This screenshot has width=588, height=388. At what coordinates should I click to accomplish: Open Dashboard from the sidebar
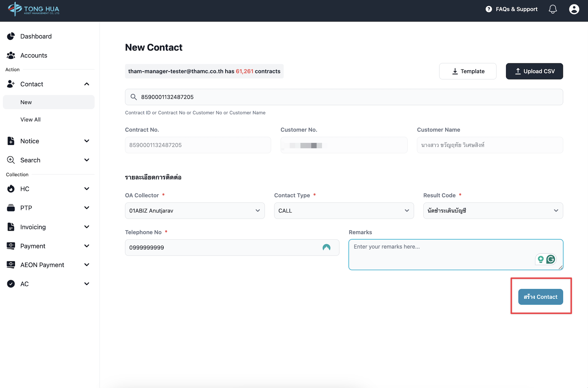36,36
